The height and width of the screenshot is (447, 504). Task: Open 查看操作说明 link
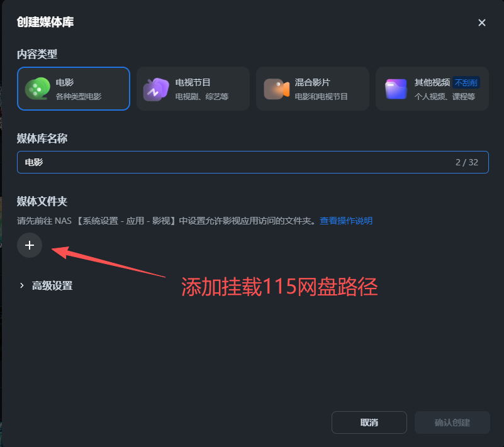tap(346, 221)
